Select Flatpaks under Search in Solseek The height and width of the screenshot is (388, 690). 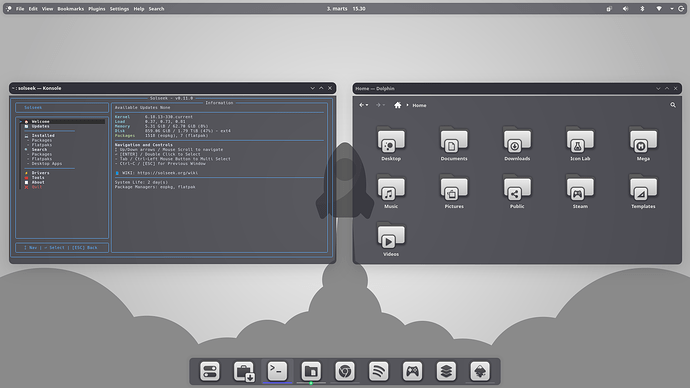42,159
